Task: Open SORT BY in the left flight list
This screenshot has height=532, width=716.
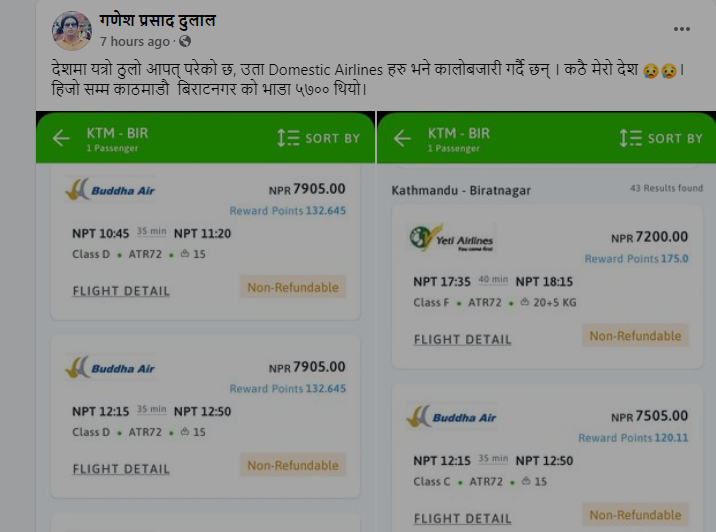Action: pos(318,138)
